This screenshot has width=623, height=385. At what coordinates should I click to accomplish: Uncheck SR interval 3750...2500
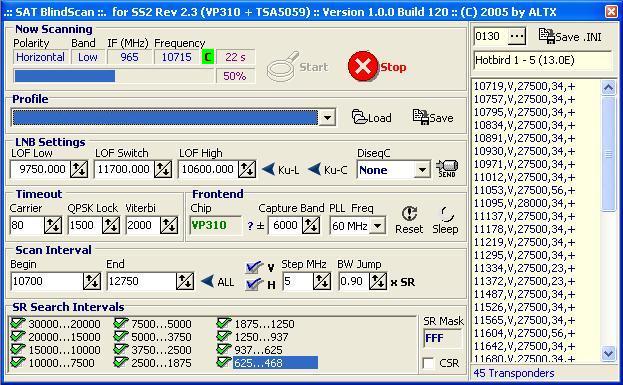120,349
